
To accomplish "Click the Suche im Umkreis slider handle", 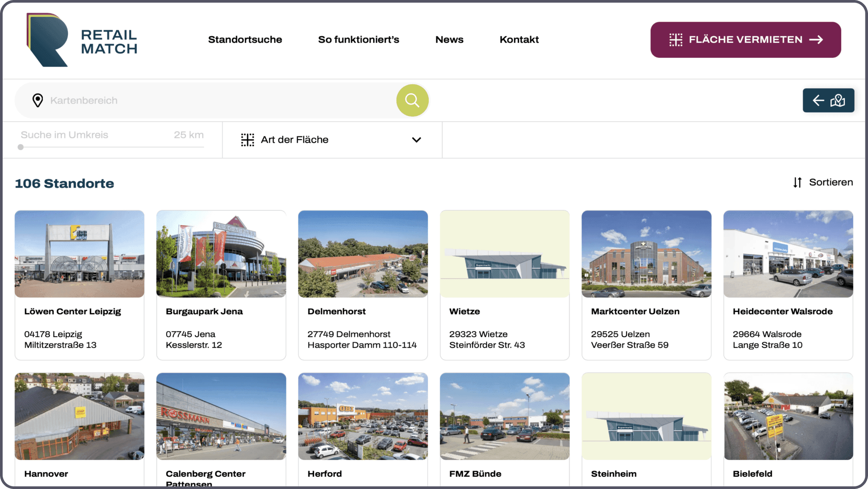I will pos(21,147).
